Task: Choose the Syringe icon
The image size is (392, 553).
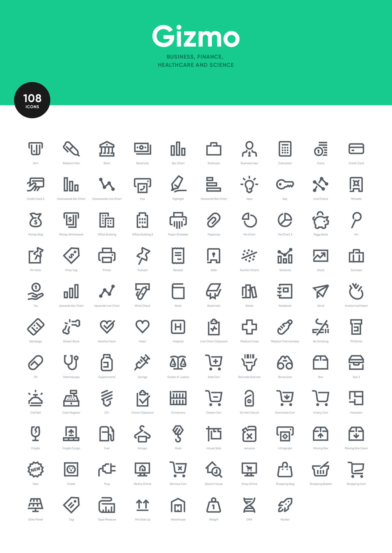Action: pyautogui.click(x=142, y=363)
